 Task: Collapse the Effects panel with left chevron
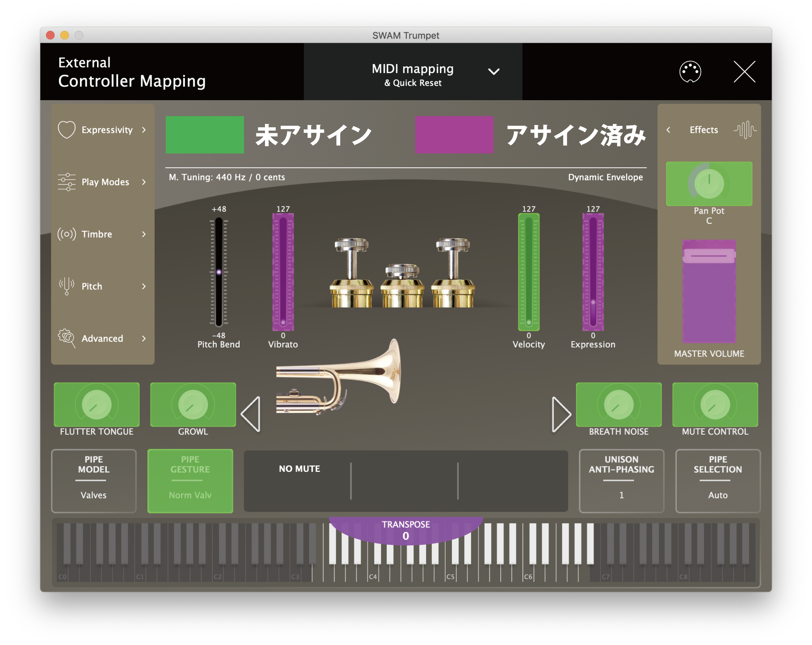[668, 129]
